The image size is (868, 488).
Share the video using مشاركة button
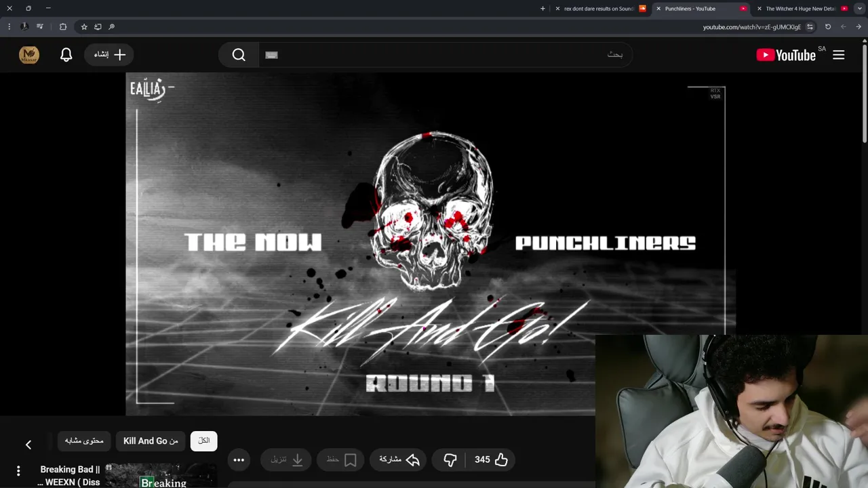tap(399, 460)
